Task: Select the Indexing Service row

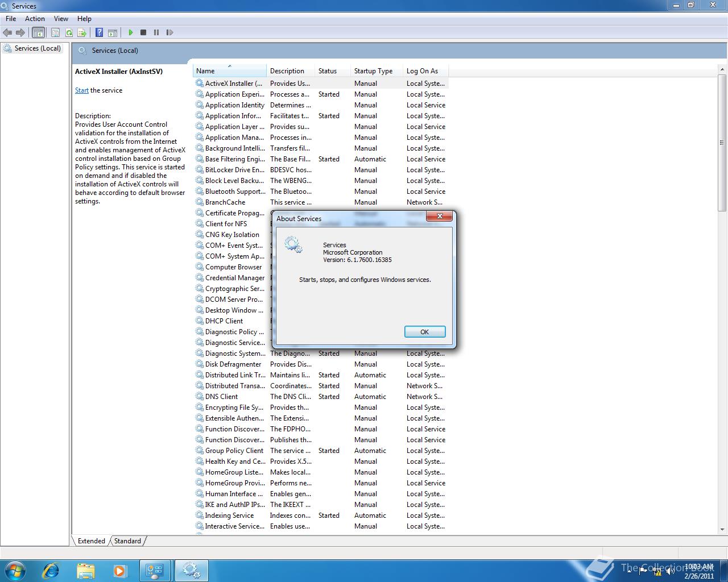Action: (321, 516)
